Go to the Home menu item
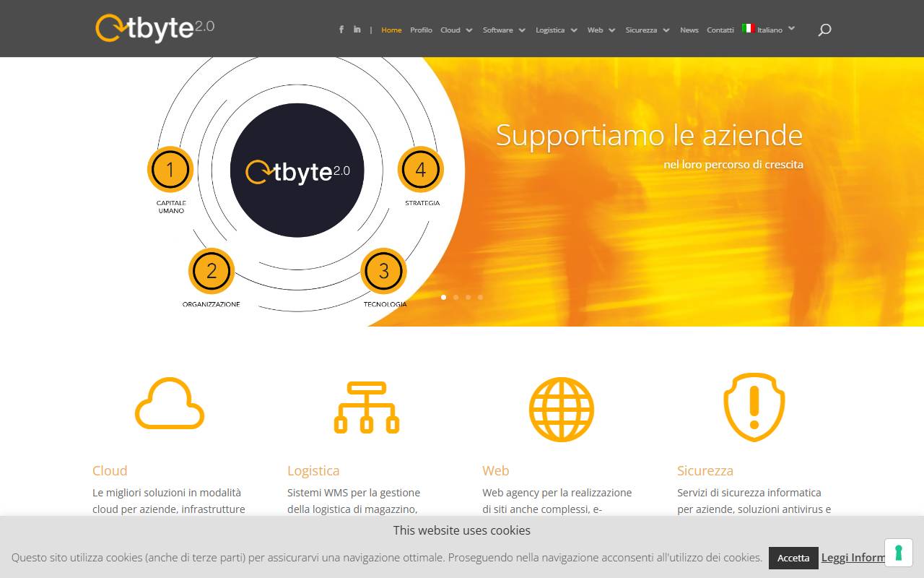This screenshot has width=924, height=578. pos(391,30)
